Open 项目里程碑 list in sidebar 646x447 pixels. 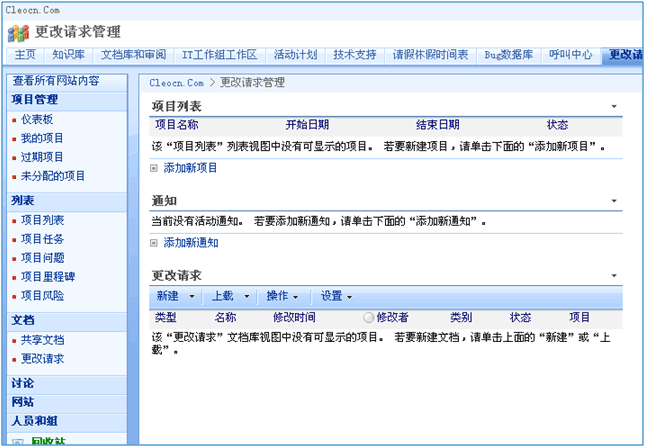coord(49,277)
